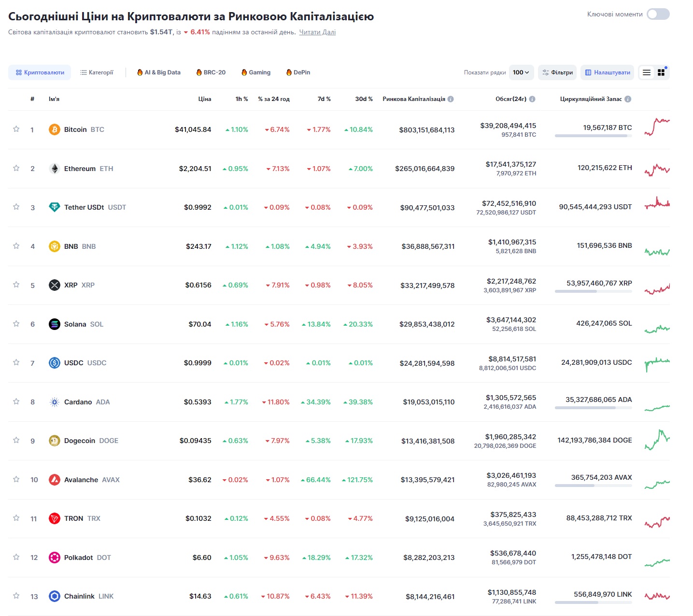
Task: Click the Chainlink logo icon
Action: (x=55, y=596)
